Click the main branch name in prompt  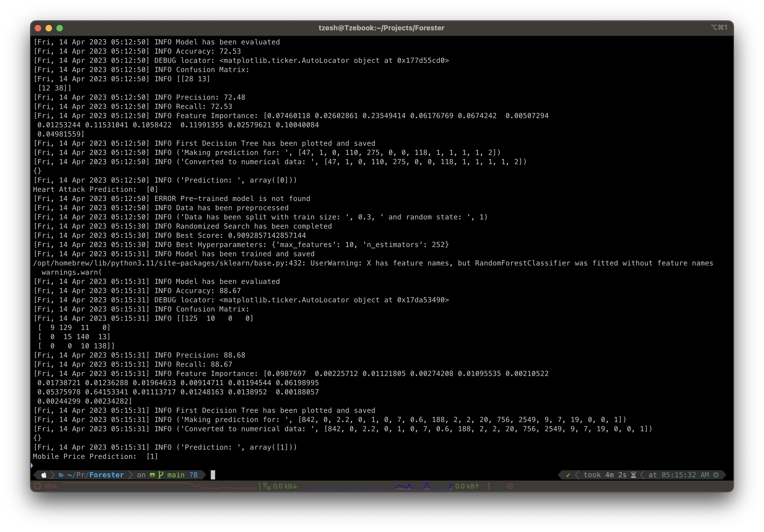(176, 475)
